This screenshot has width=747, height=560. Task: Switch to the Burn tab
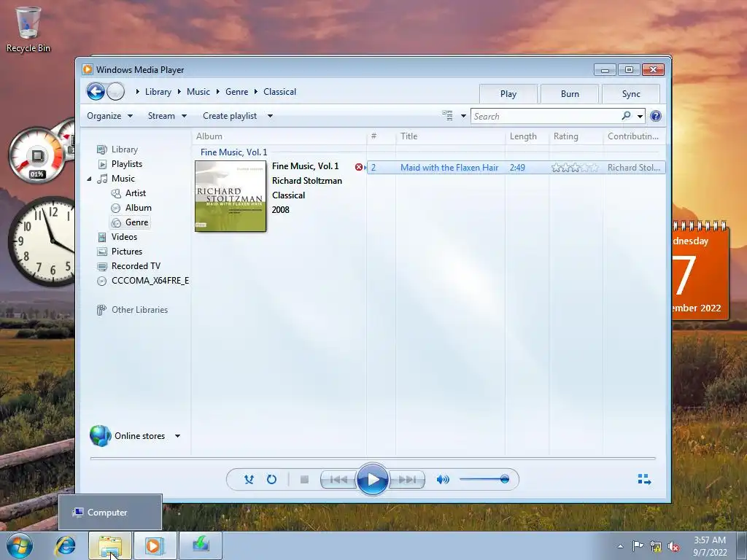click(570, 94)
